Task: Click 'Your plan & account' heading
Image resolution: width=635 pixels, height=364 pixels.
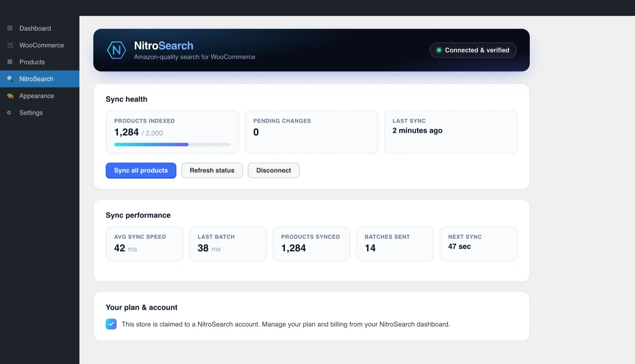Action: tap(142, 307)
